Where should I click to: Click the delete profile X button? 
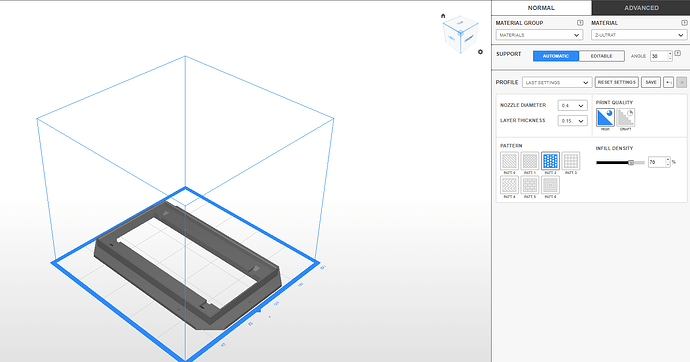coord(682,82)
